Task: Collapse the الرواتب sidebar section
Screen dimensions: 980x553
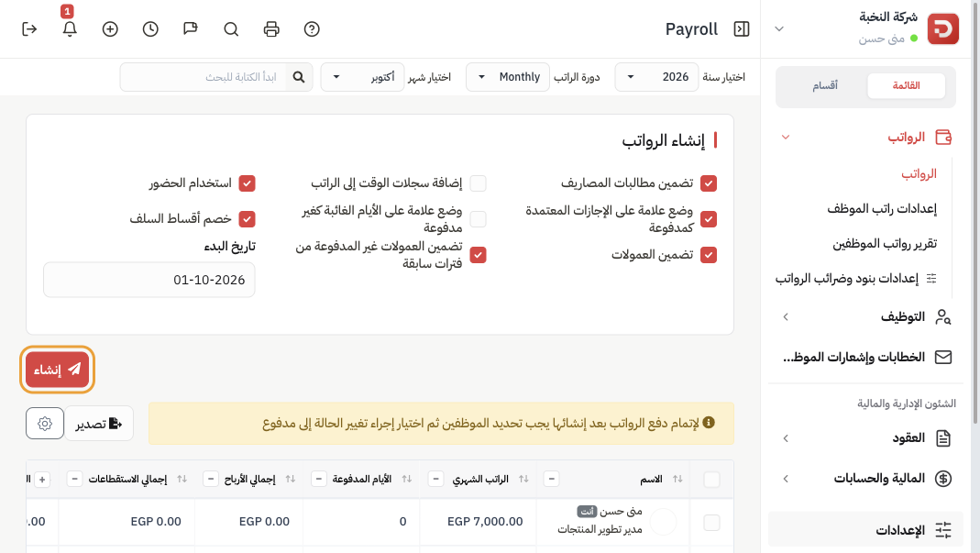Action: pos(786,137)
